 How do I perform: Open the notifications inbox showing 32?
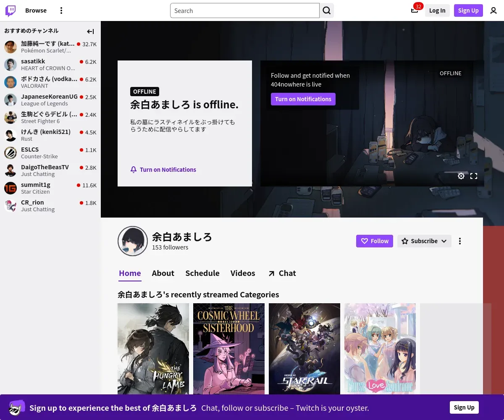click(x=415, y=10)
